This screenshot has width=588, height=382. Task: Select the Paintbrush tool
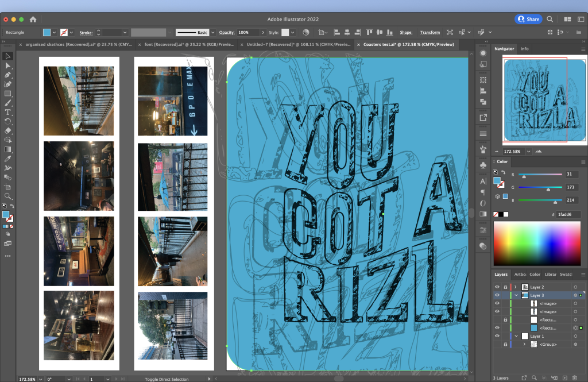click(x=7, y=103)
